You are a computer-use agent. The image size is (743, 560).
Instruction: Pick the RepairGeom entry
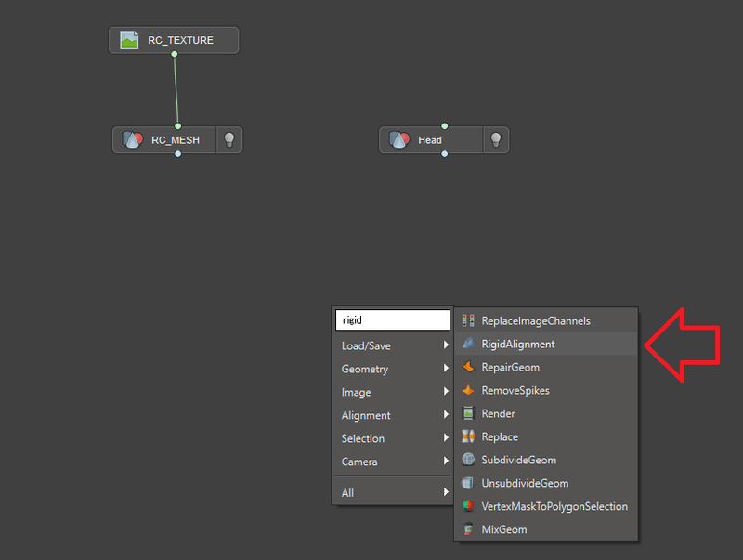tap(546, 367)
